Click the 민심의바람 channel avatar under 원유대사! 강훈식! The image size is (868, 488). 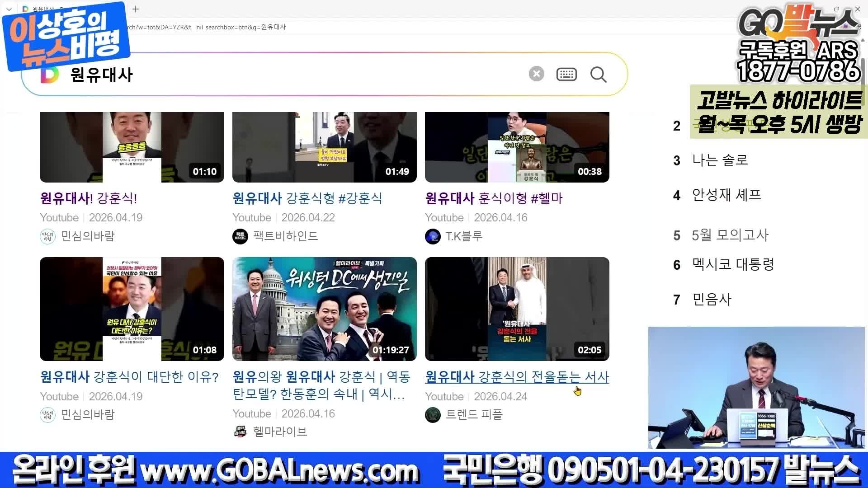47,236
